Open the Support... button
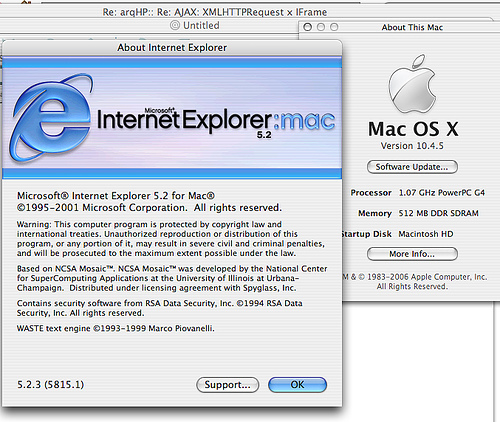Viewport: 500px width, 422px height. point(227,385)
